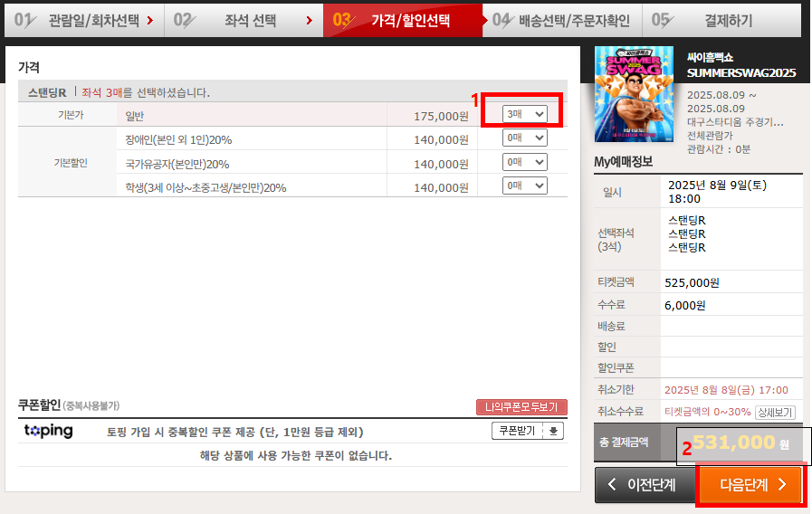Click the 상세보기 cancellation fee button
812x514 pixels.
pos(775,412)
